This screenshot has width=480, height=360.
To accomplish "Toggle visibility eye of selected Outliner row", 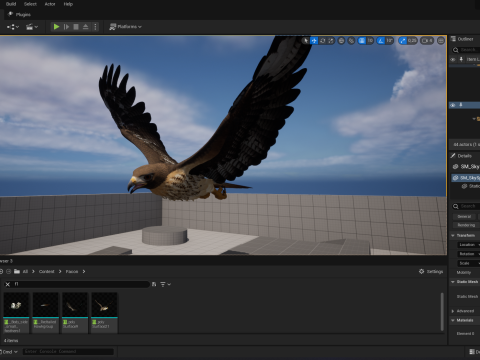I will tap(453, 105).
